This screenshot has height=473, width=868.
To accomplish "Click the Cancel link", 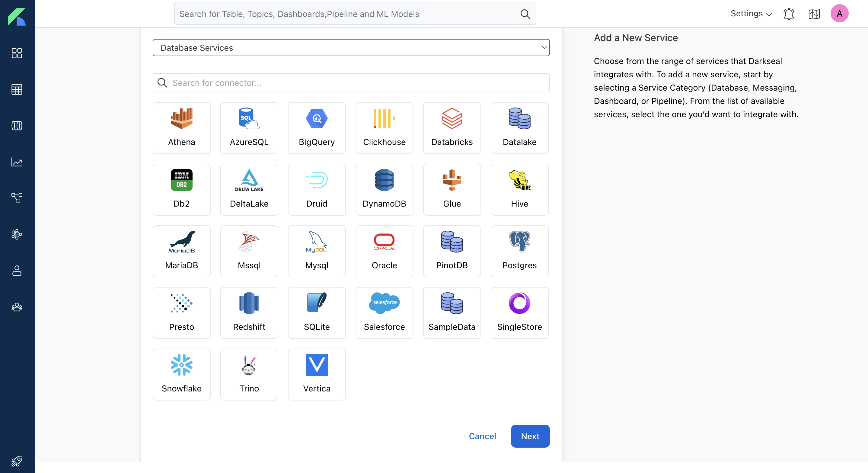I will point(482,436).
